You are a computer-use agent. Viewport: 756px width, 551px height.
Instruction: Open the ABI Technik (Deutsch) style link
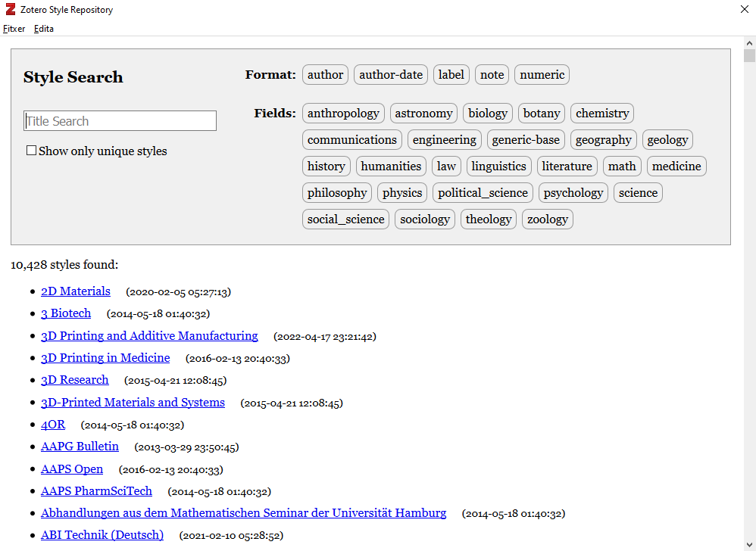coord(102,535)
